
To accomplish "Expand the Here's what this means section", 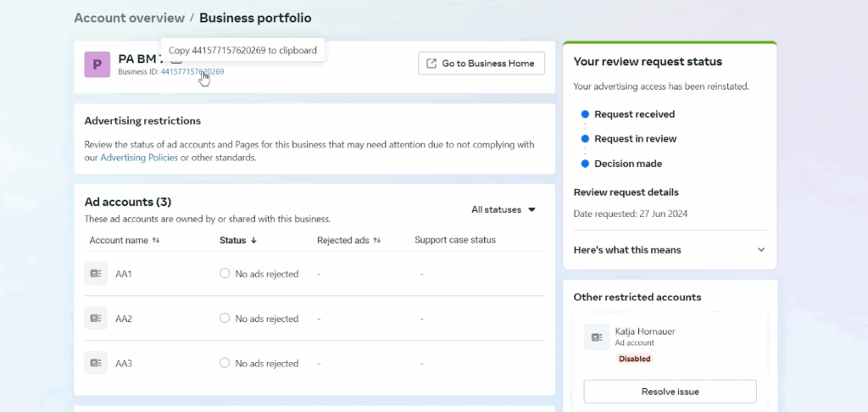I will [760, 250].
